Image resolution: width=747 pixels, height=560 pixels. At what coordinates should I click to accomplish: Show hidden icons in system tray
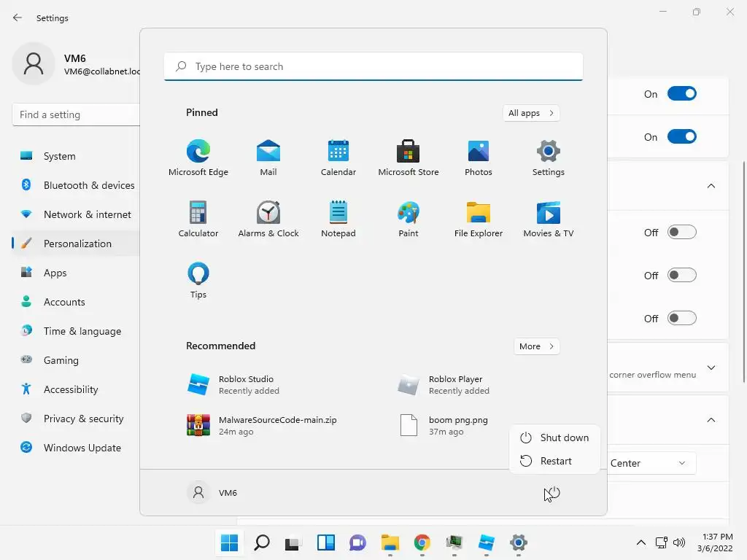pyautogui.click(x=641, y=542)
